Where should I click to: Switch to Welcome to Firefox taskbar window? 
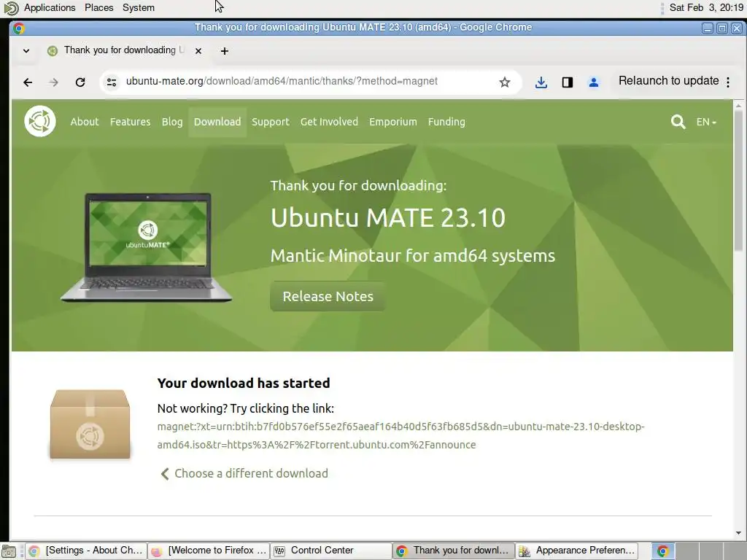pos(209,551)
